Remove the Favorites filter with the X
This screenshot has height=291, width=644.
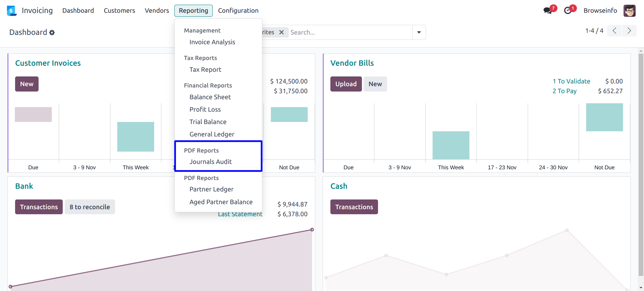click(x=281, y=32)
